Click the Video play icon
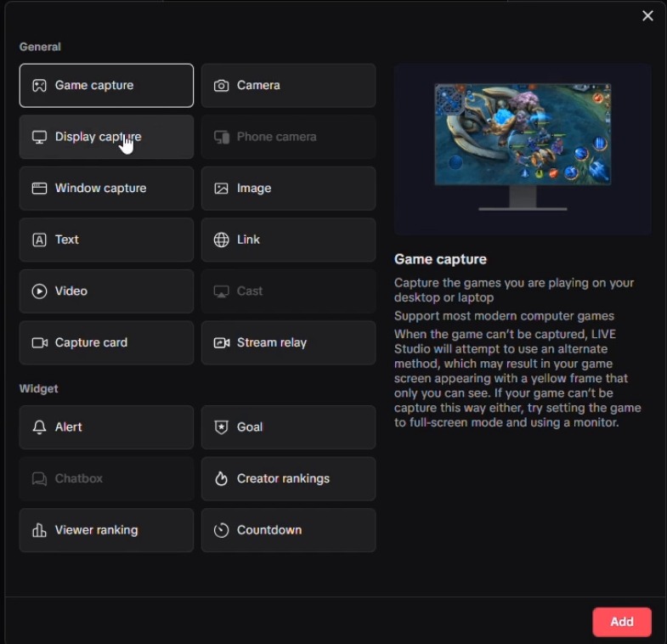This screenshot has height=644, width=667. click(x=39, y=291)
